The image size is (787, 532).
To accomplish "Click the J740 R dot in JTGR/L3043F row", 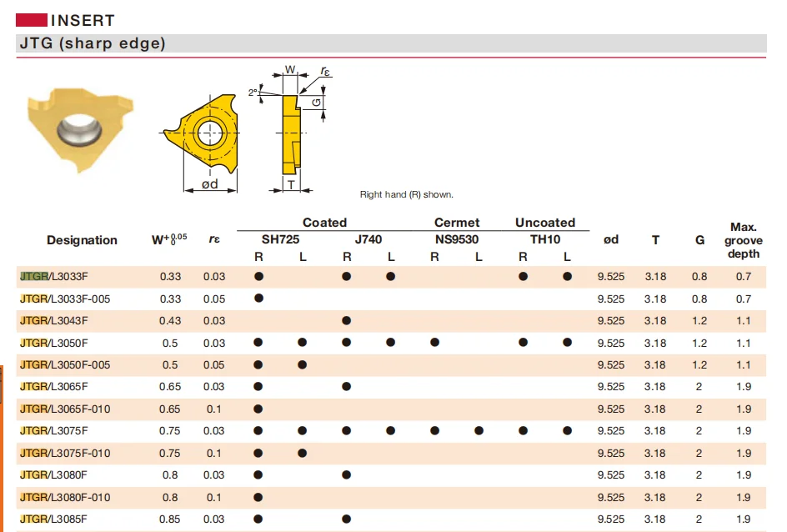I will pyautogui.click(x=346, y=321).
